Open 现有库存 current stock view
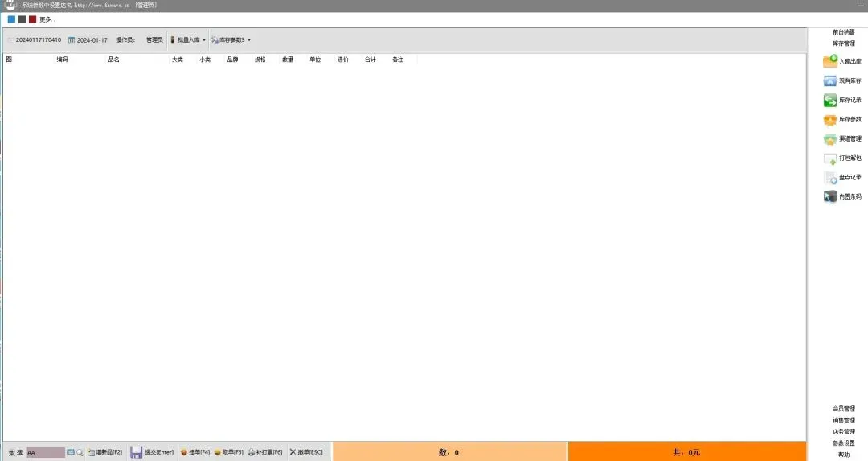 coord(842,81)
